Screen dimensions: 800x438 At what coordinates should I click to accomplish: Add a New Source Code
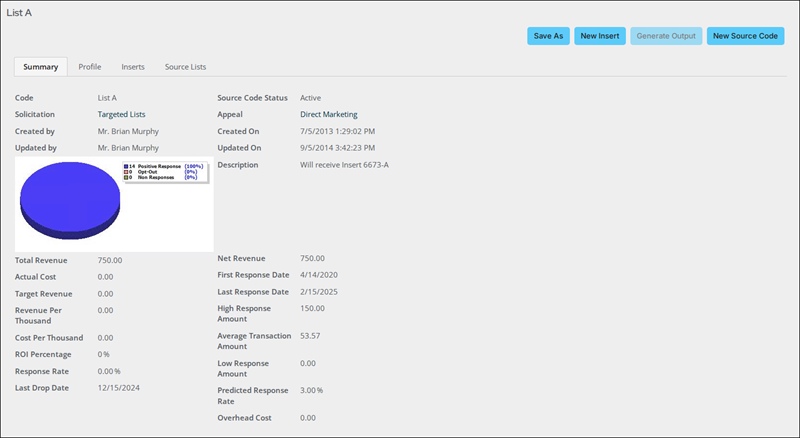(745, 36)
